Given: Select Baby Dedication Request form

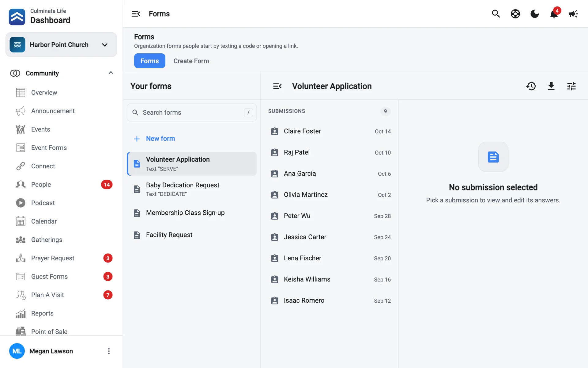Looking at the screenshot, I should pyautogui.click(x=192, y=189).
